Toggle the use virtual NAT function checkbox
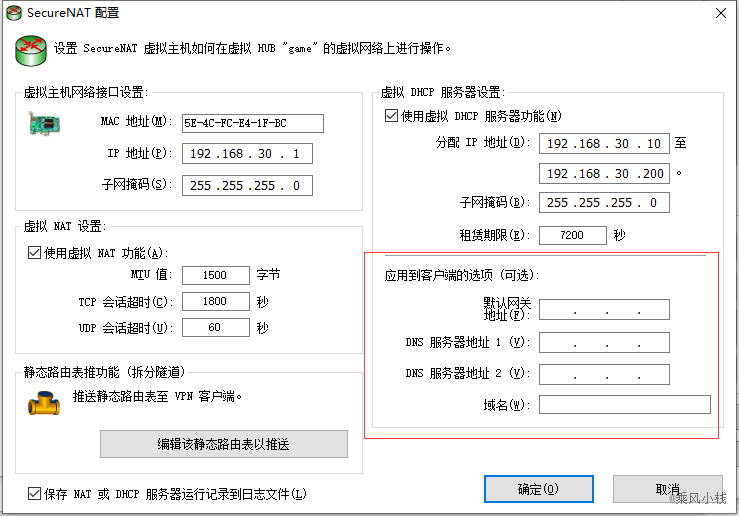 [34, 253]
